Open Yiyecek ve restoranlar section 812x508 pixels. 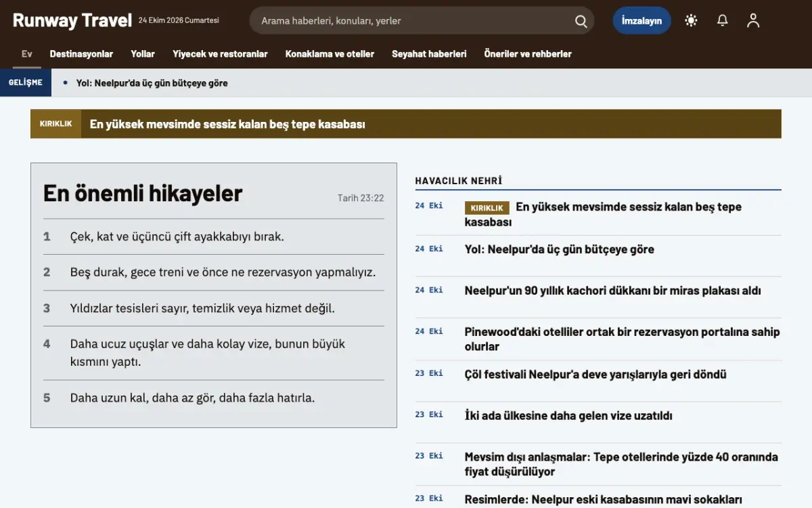click(220, 54)
